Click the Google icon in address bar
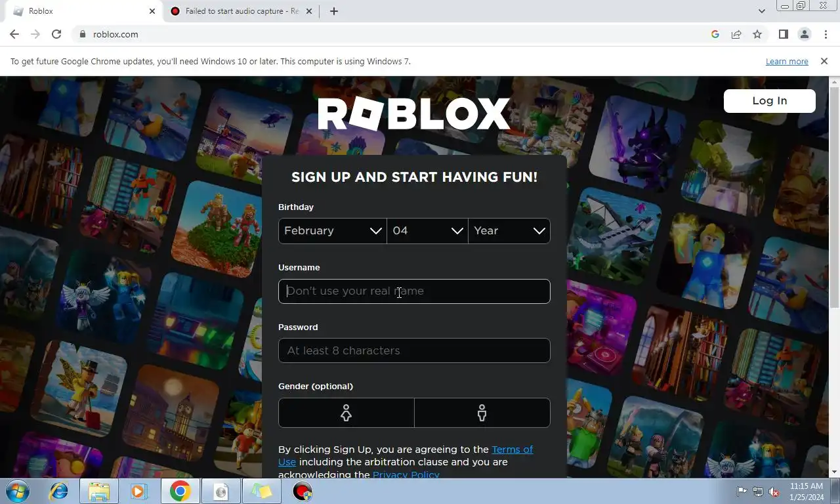Screen dimensions: 840x504 [x=715, y=34]
